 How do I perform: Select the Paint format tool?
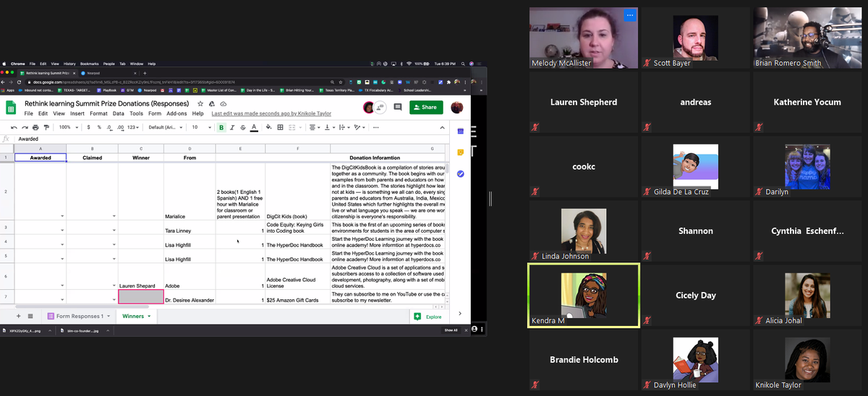[x=46, y=127]
